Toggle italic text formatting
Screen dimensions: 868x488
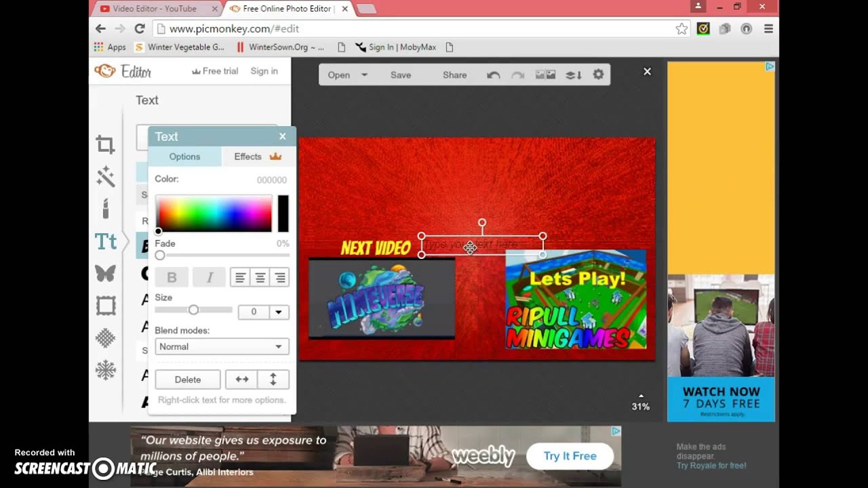coord(210,277)
